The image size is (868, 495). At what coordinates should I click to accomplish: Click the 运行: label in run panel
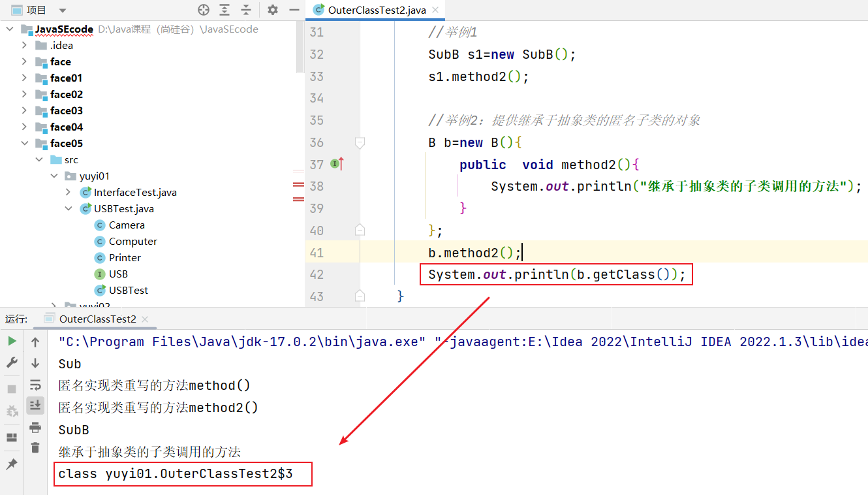point(16,319)
